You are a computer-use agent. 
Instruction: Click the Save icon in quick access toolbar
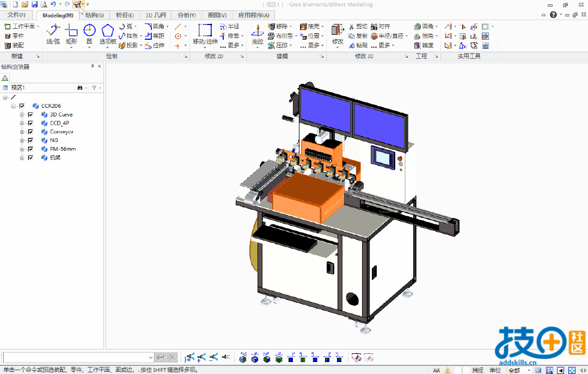34,4
